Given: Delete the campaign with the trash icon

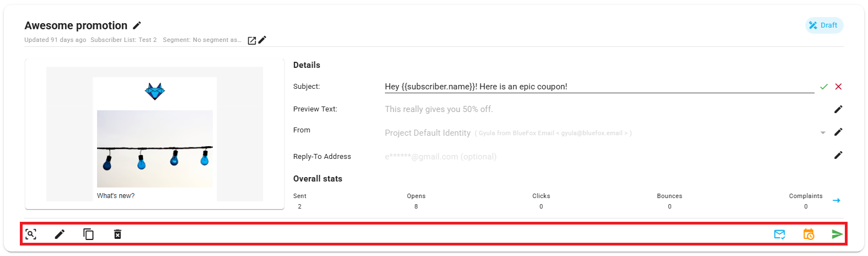Looking at the screenshot, I should (117, 234).
